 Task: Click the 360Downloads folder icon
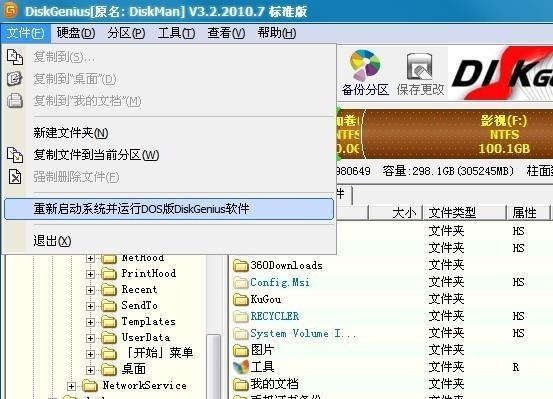click(x=241, y=265)
